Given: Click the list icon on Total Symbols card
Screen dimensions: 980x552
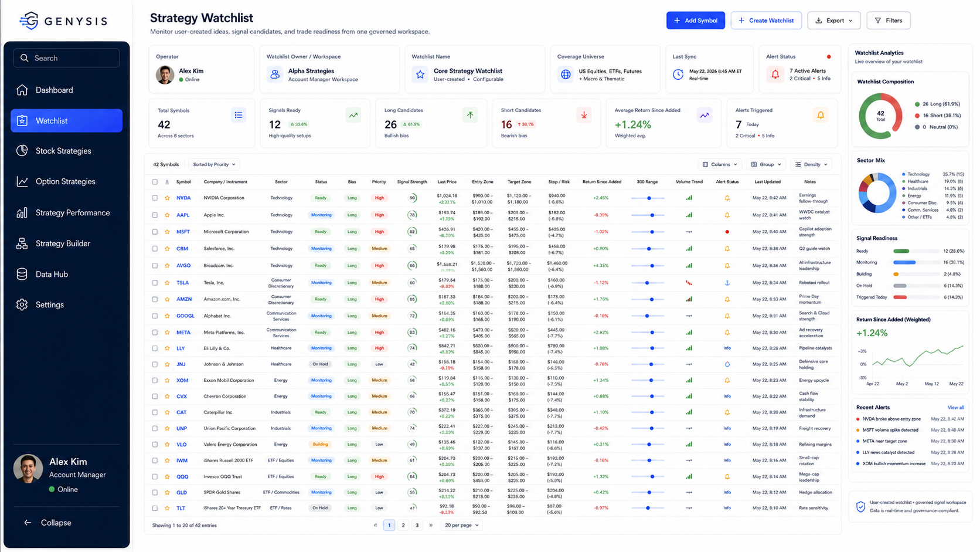Looking at the screenshot, I should click(239, 115).
